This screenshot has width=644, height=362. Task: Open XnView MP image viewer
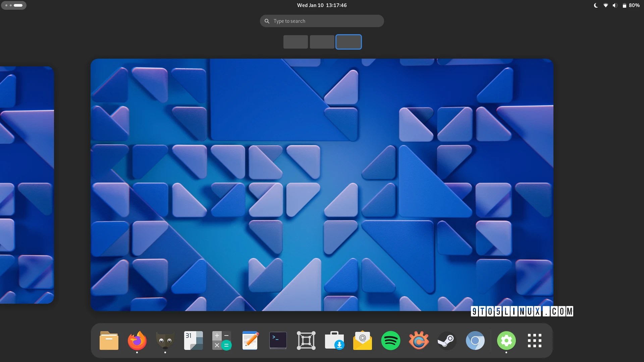(419, 340)
